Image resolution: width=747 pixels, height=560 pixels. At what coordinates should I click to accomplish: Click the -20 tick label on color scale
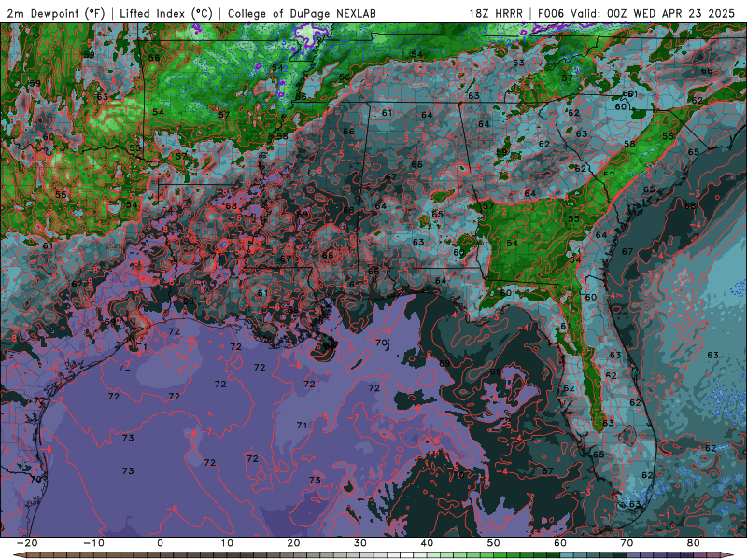(27, 543)
